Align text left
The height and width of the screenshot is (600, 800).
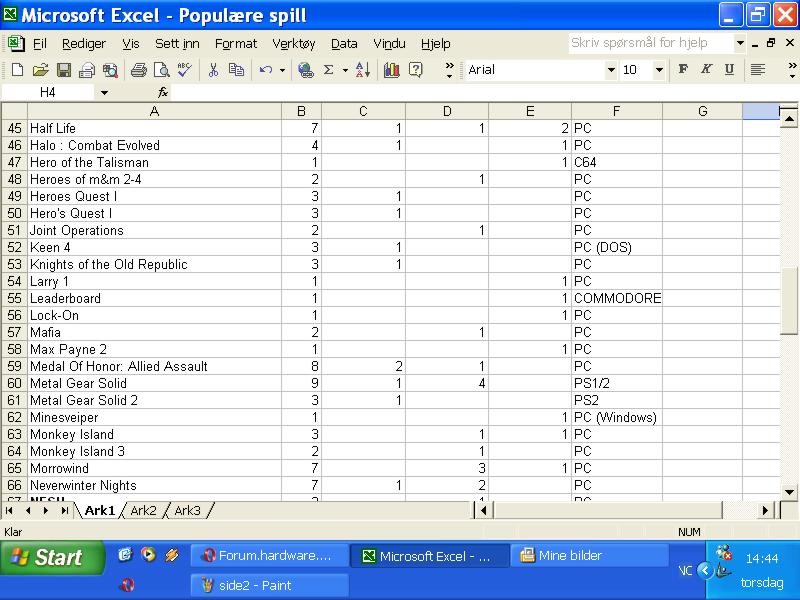pyautogui.click(x=758, y=69)
